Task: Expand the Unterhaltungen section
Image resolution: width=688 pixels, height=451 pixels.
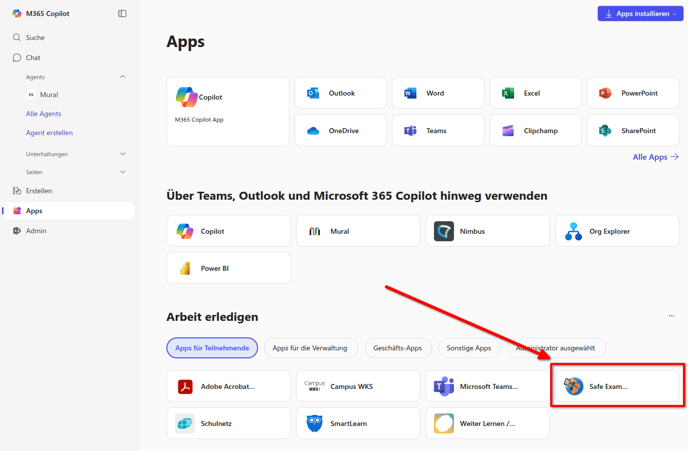Action: coord(122,154)
